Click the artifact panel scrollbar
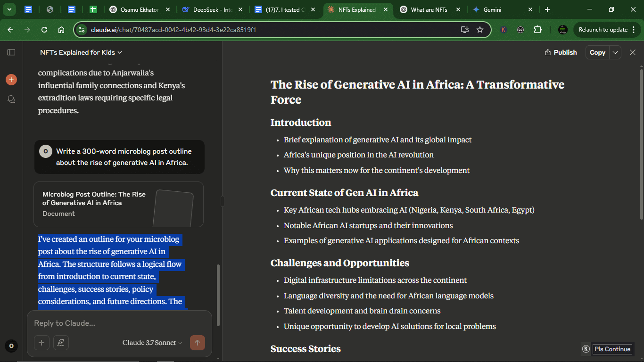This screenshot has height=362, width=644. 641,144
